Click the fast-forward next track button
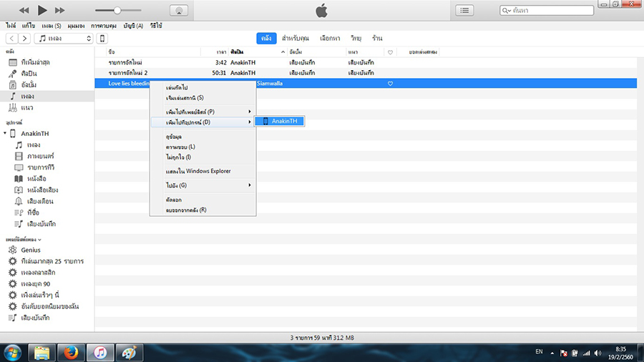Image resolution: width=644 pixels, height=362 pixels. pos(59,10)
